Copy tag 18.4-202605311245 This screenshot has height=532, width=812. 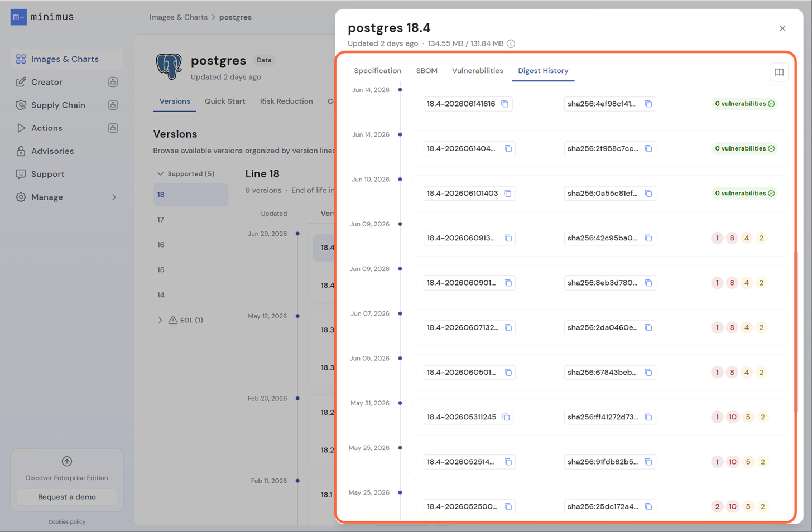pyautogui.click(x=506, y=417)
